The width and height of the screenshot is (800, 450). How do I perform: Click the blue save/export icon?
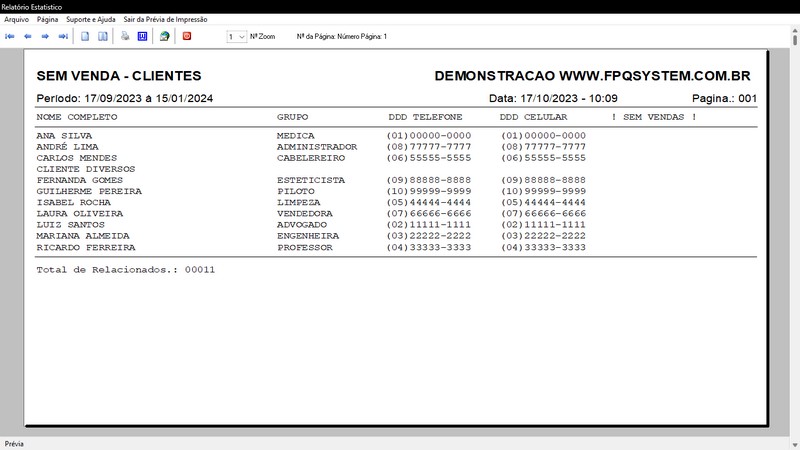(x=142, y=36)
